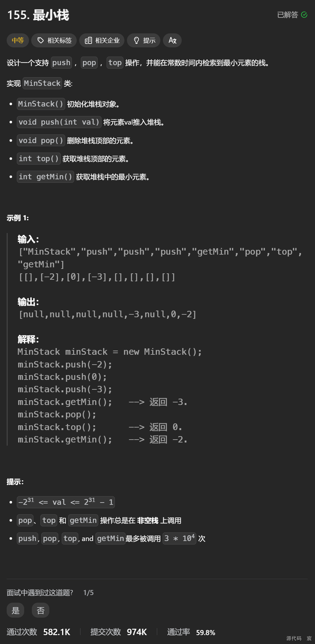
Task: Click the 155. 最小栈 problem title
Action: (38, 15)
